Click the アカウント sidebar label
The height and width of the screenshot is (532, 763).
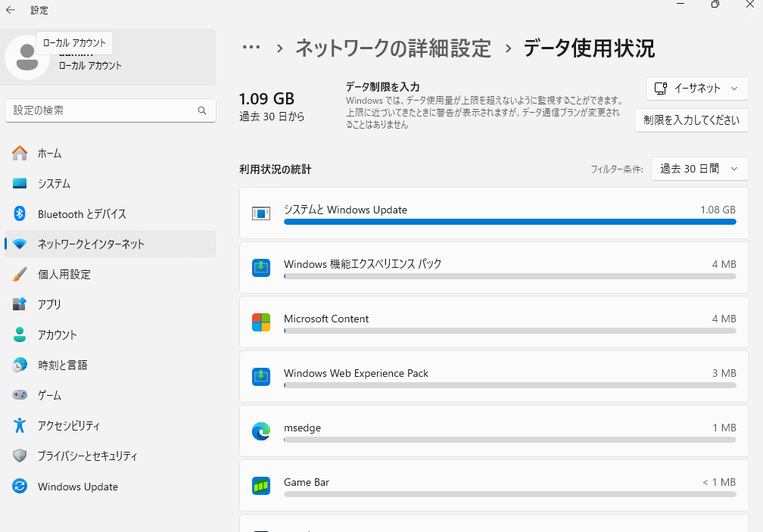point(58,334)
